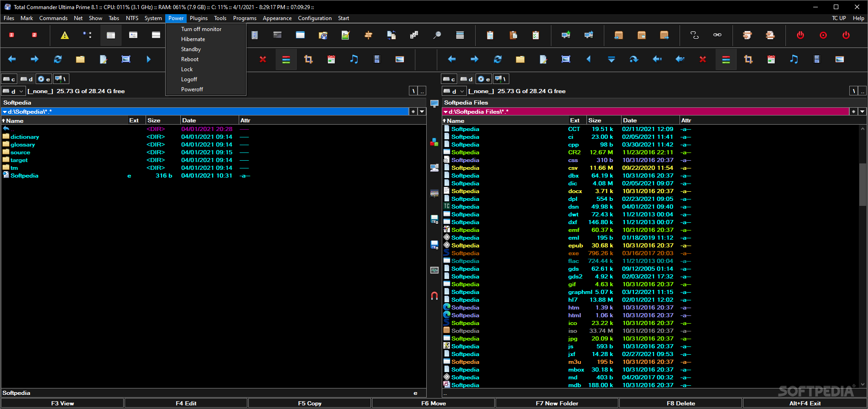This screenshot has width=868, height=409.
Task: Click the green chart notepad toolbar icon
Action: 345,35
